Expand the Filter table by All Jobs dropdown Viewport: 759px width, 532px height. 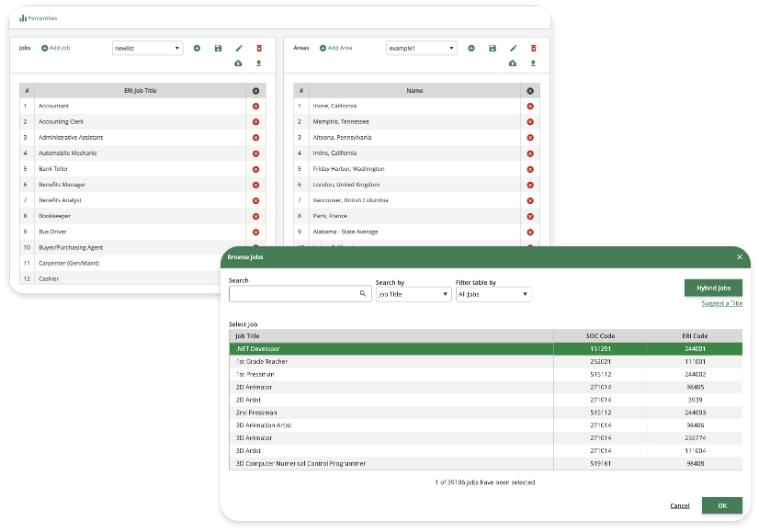point(493,295)
